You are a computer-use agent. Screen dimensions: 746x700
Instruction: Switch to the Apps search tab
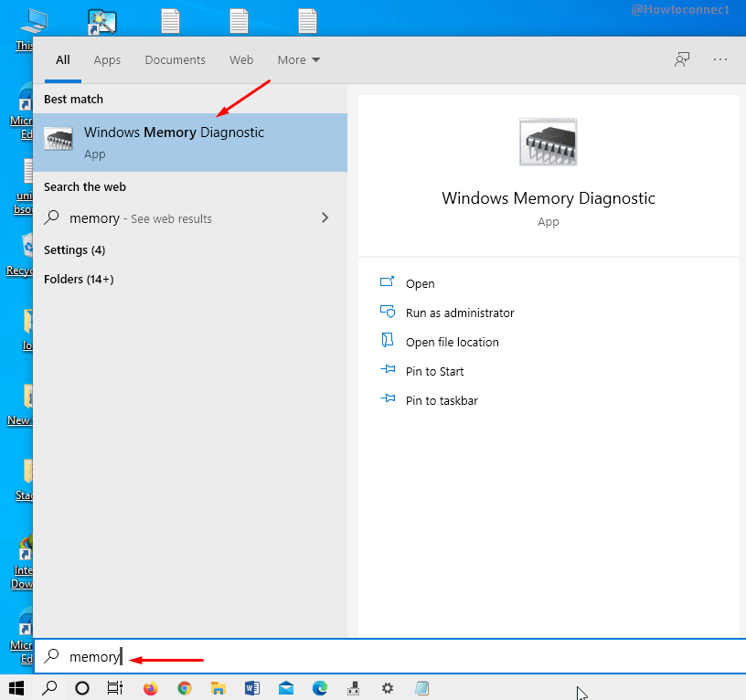[x=107, y=60]
